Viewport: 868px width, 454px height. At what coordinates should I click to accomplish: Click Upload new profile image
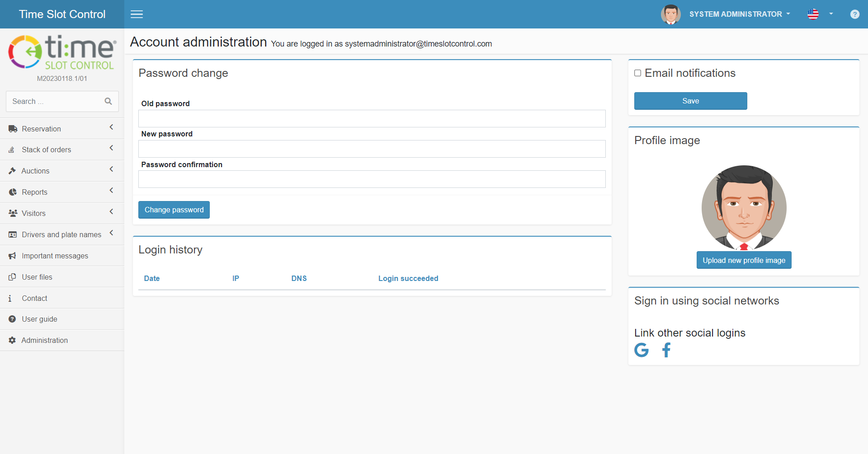click(744, 260)
